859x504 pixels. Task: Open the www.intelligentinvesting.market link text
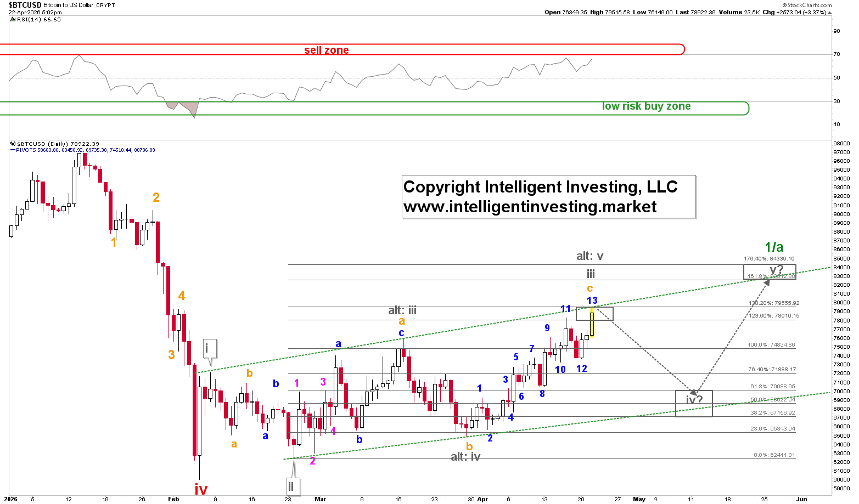pyautogui.click(x=530, y=207)
